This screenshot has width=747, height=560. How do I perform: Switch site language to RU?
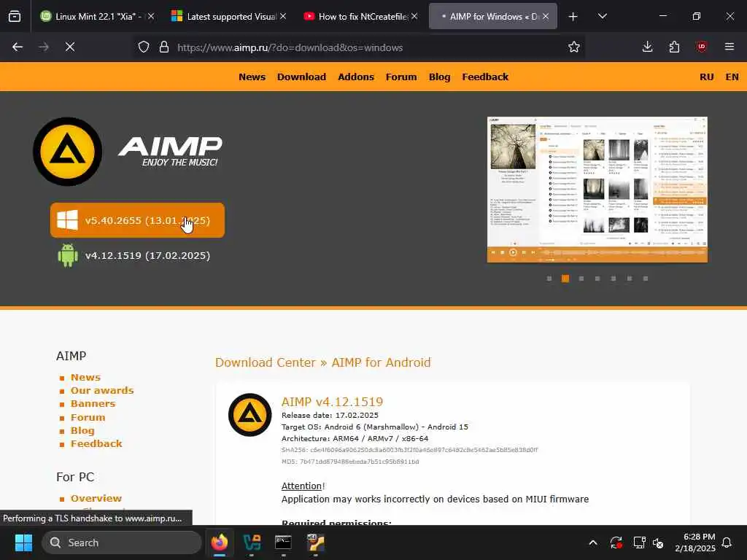pyautogui.click(x=706, y=77)
